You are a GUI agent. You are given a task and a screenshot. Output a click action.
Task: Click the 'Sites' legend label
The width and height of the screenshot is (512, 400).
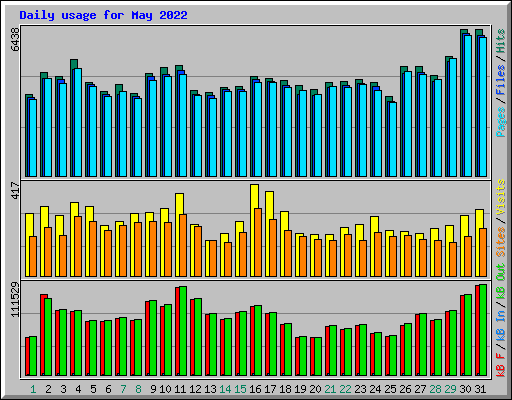pos(501,242)
